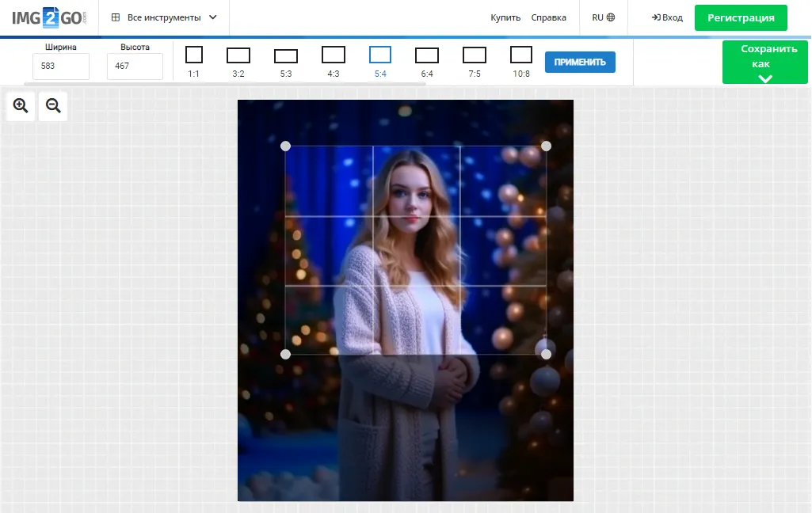Image resolution: width=812 pixels, height=513 pixels.
Task: Select the 1:1 aspect ratio icon
Action: (x=194, y=55)
